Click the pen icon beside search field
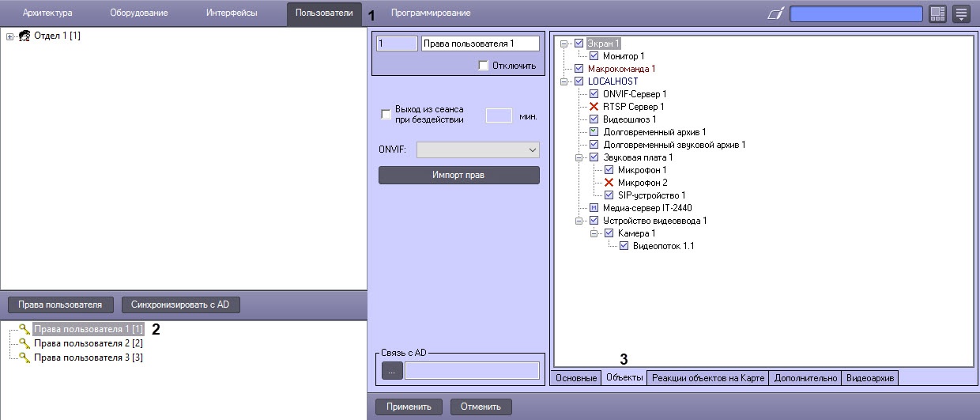 (775, 13)
